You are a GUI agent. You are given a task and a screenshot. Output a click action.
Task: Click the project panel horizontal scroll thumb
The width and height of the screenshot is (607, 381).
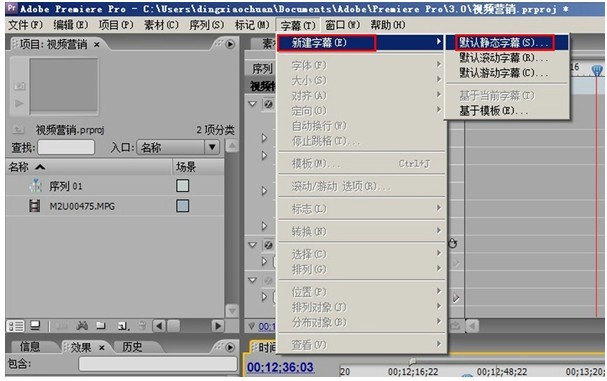(x=173, y=326)
